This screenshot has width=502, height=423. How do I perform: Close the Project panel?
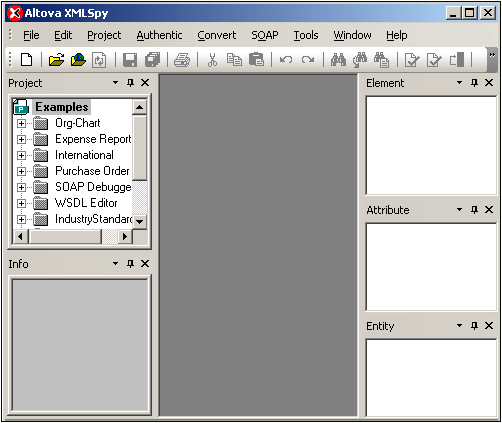coord(145,83)
